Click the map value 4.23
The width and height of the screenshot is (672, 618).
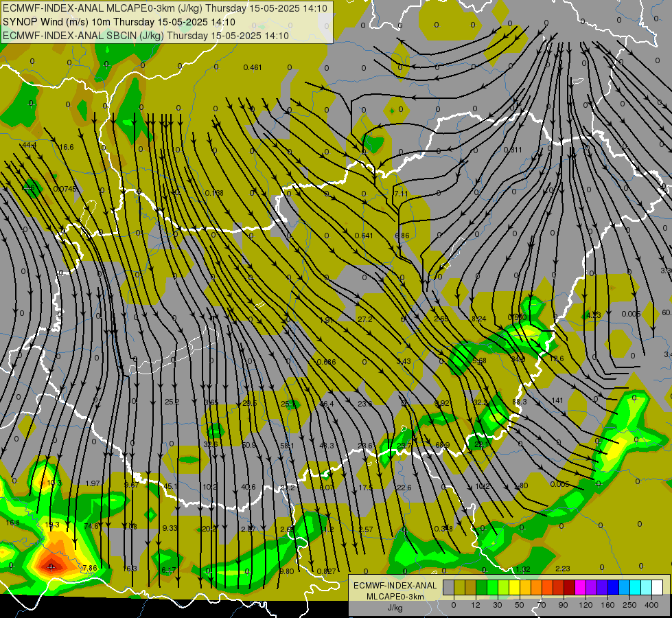pos(594,315)
